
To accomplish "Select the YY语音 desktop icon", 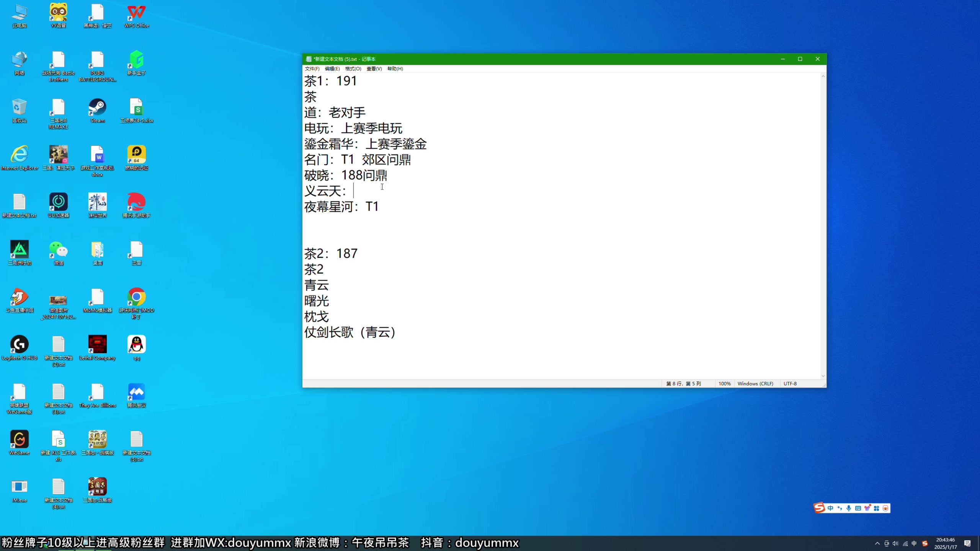I will [x=59, y=16].
